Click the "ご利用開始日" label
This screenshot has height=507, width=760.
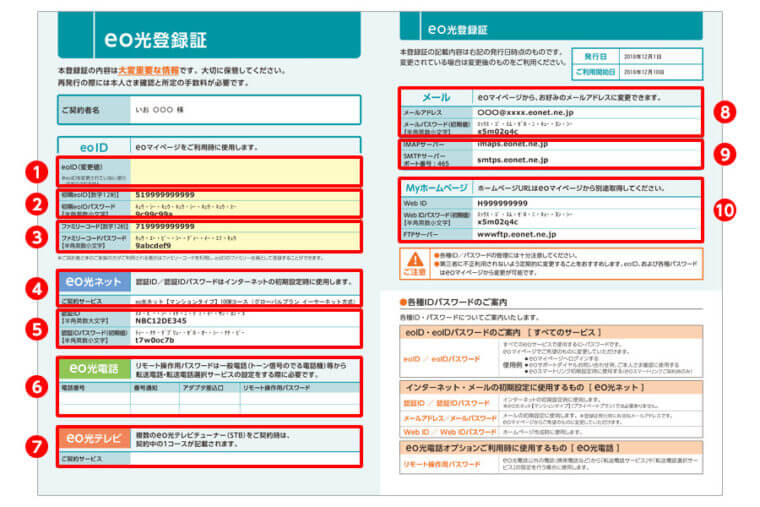point(596,72)
